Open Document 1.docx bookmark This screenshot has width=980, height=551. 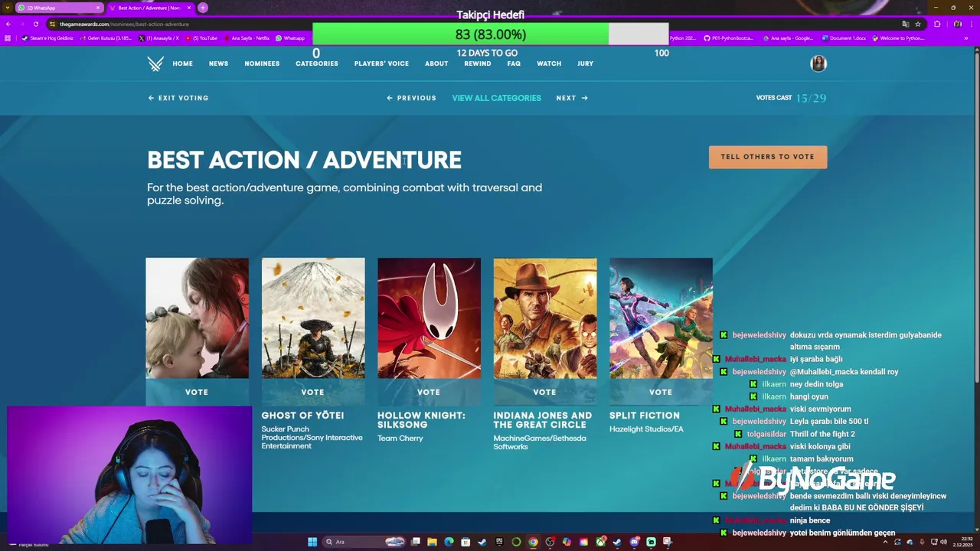pos(844,38)
